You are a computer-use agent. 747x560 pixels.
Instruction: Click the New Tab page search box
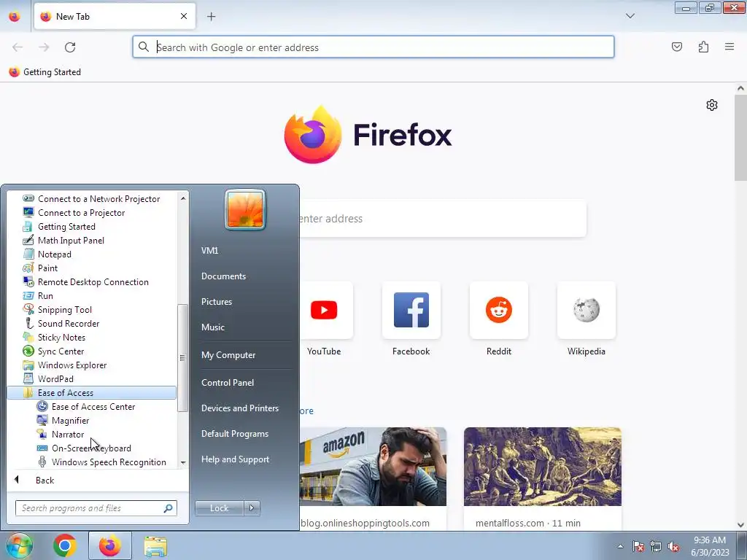pos(443,219)
